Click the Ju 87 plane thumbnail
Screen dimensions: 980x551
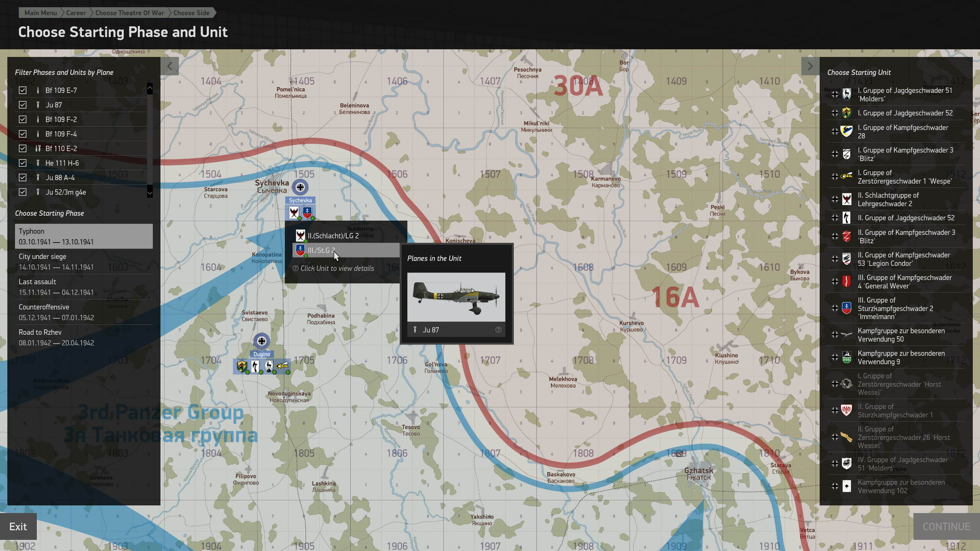[x=456, y=297]
